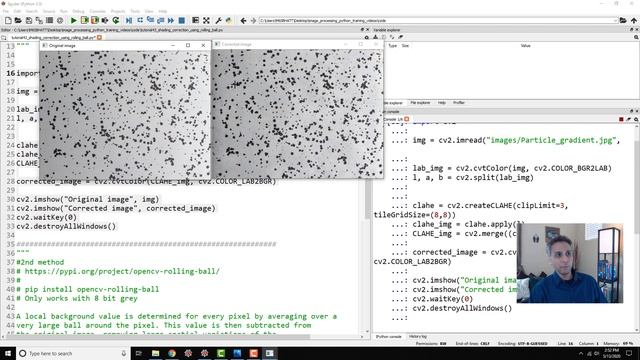Screen dimensions: 640x360
Task: Open file using the toolbar folder icon
Action: coord(18,20)
